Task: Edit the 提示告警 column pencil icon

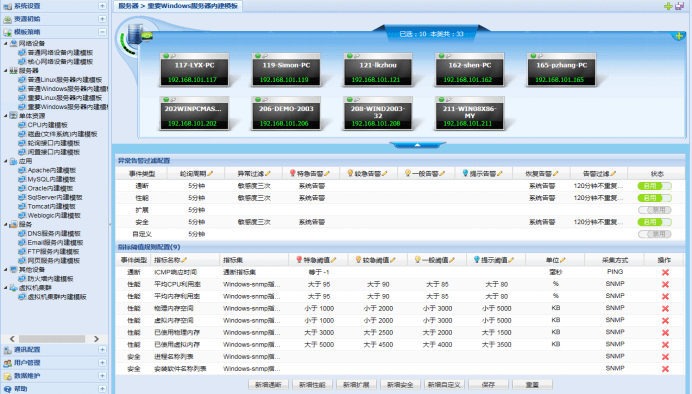Action: click(500, 174)
